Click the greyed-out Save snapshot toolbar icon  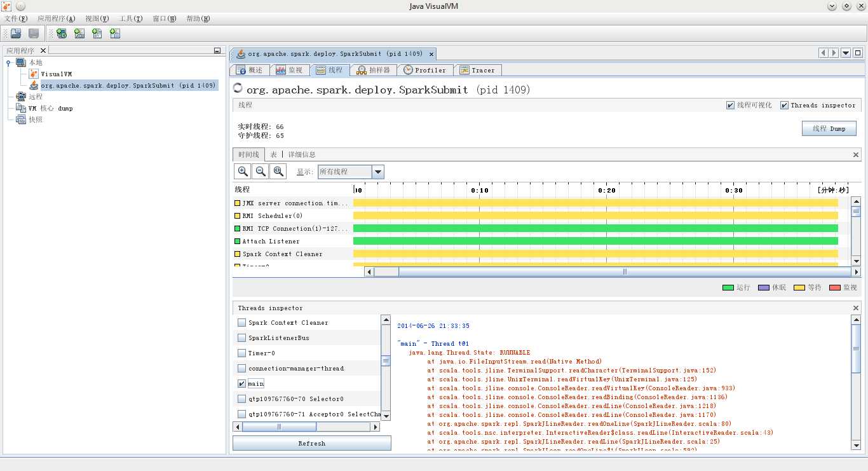[34, 34]
